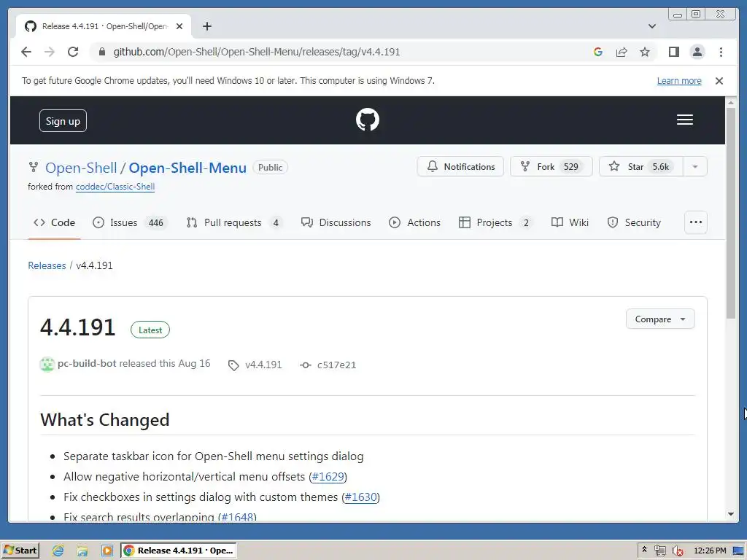This screenshot has width=747, height=560.
Task: Open the Open-Shell owner link
Action: pyautogui.click(x=81, y=168)
